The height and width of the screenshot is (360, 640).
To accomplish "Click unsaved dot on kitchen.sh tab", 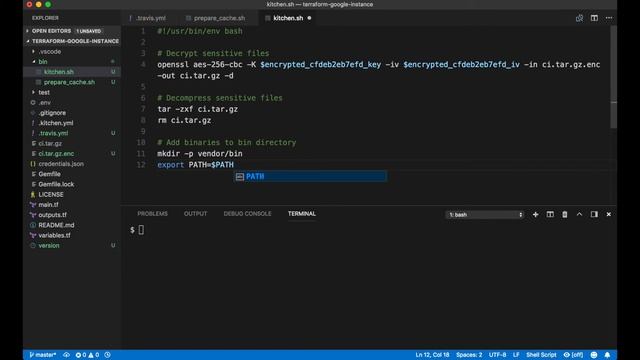I will click(309, 18).
